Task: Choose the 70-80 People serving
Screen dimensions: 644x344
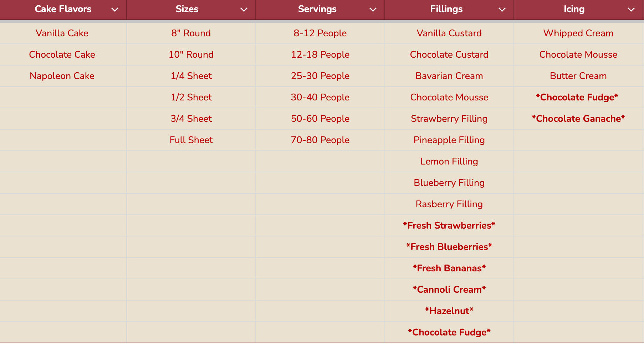Action: 320,140
